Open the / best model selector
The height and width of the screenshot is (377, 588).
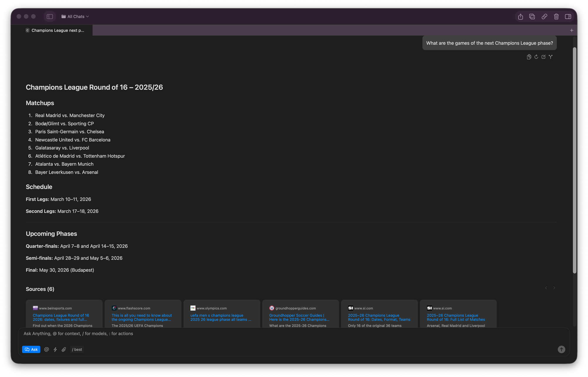pos(77,349)
